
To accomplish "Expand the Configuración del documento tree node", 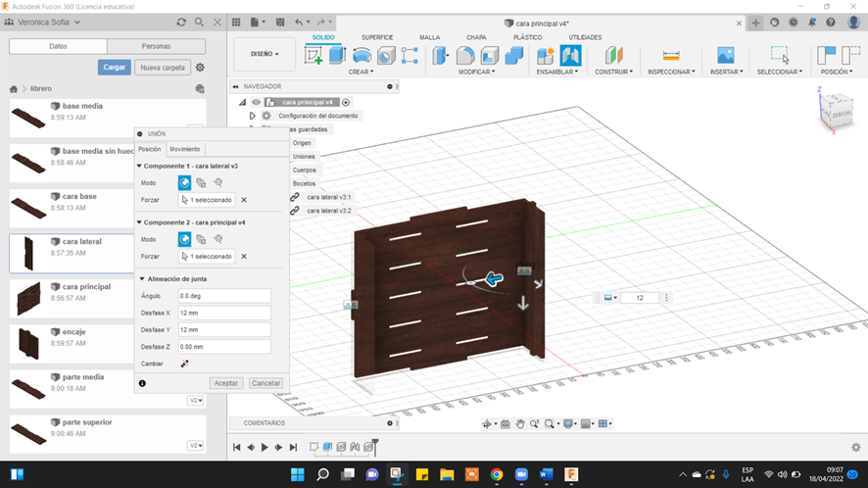I will tap(252, 116).
